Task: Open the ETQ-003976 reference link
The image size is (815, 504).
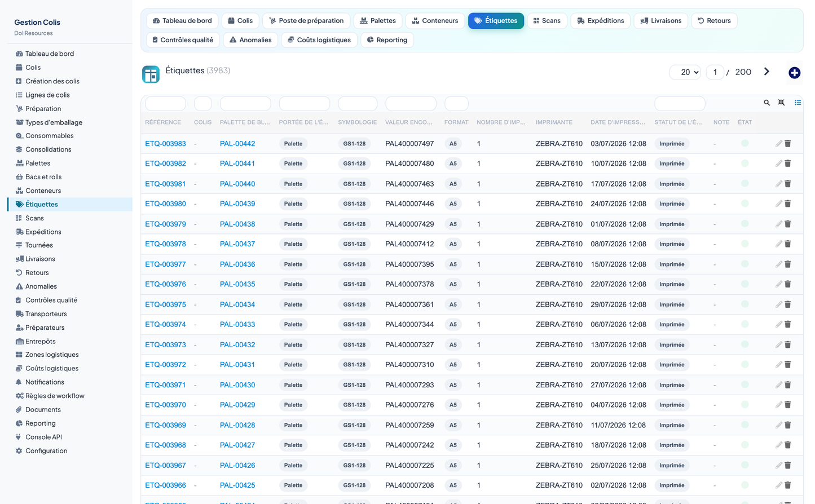Action: click(x=165, y=284)
